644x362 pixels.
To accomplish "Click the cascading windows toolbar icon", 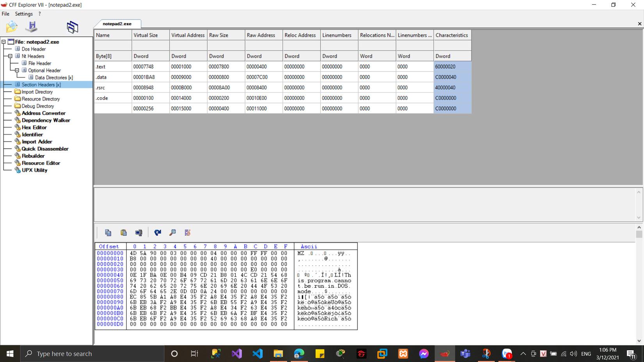I will pos(72,27).
